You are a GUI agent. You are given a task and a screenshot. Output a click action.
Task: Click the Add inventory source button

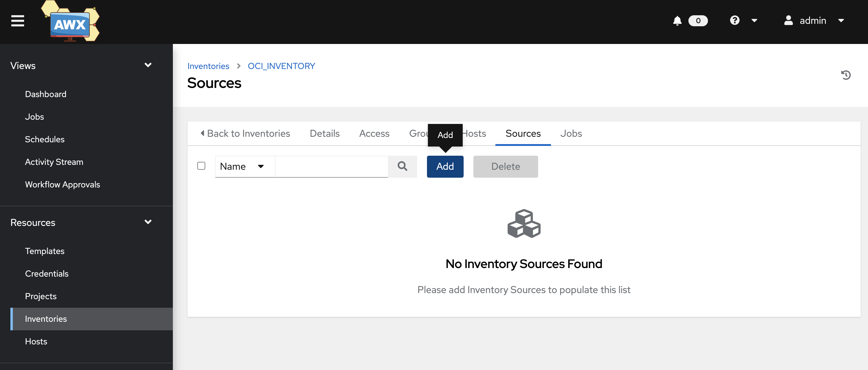(445, 166)
